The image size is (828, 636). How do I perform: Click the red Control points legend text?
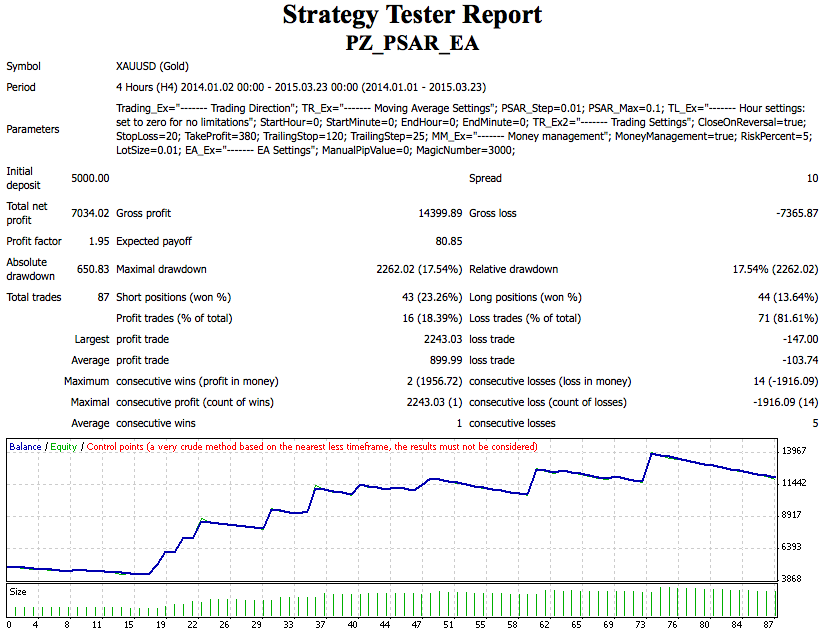click(x=312, y=447)
